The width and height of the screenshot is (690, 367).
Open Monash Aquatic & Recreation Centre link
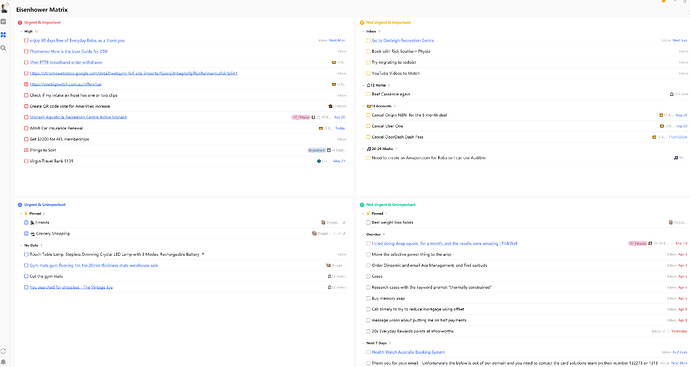[78, 117]
